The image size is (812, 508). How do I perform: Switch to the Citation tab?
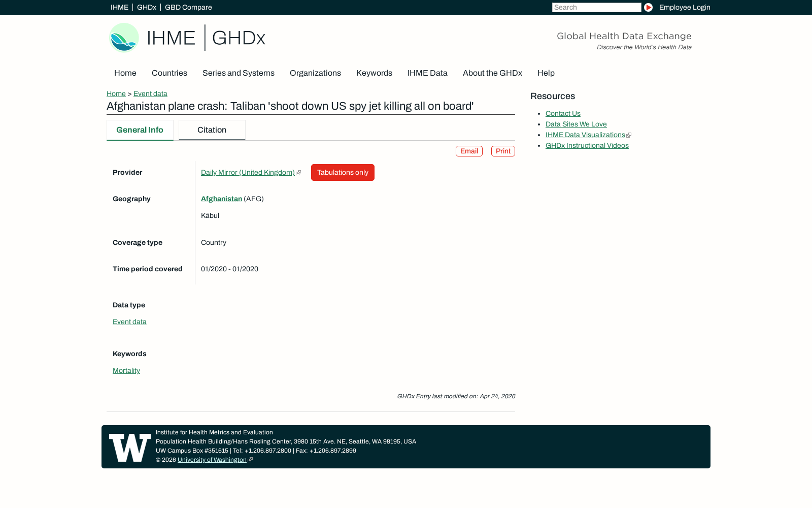click(x=212, y=130)
